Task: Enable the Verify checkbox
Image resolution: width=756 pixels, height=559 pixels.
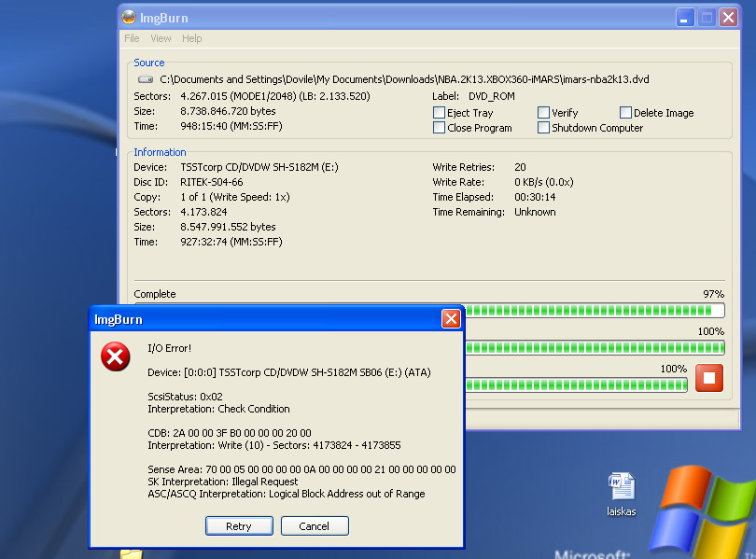Action: point(543,112)
